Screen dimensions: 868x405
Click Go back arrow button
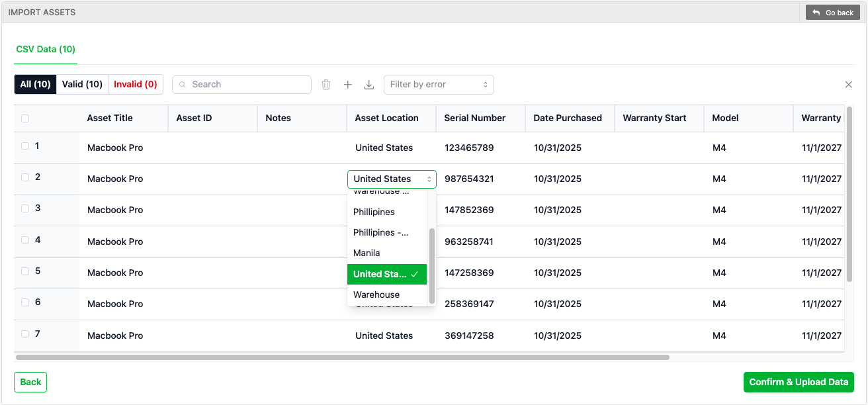point(832,13)
